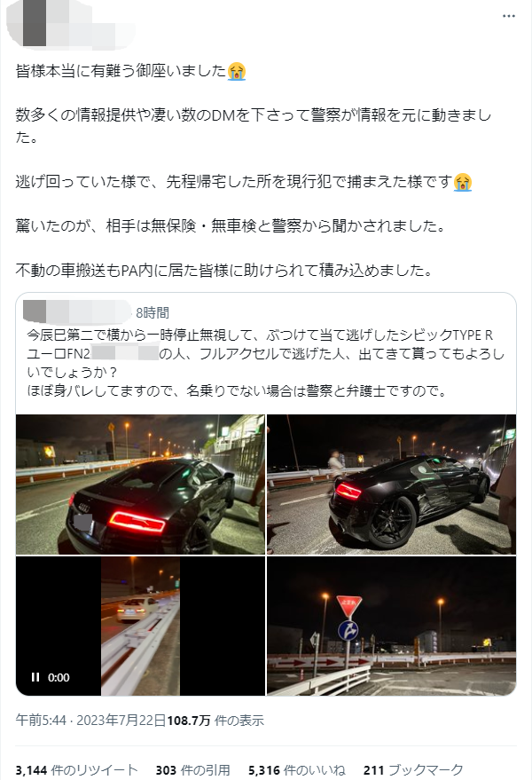Click the crying emoji after 捕まえた様です
532x780 pixels.
463,182
